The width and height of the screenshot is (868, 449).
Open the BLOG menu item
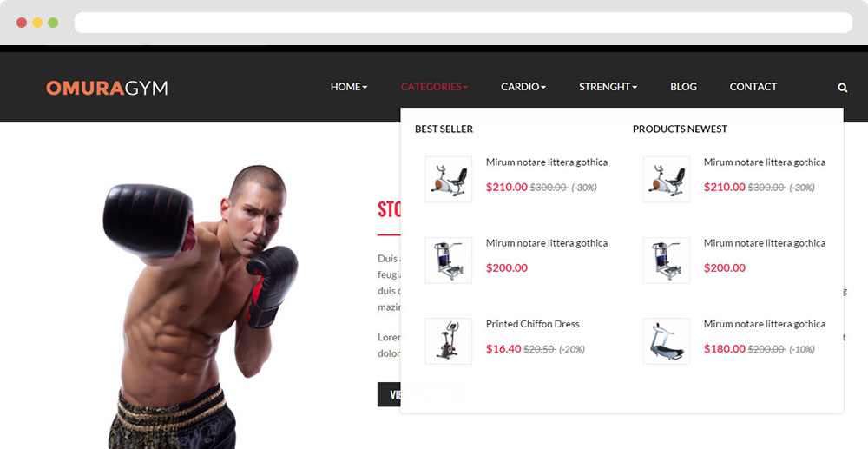pos(683,87)
